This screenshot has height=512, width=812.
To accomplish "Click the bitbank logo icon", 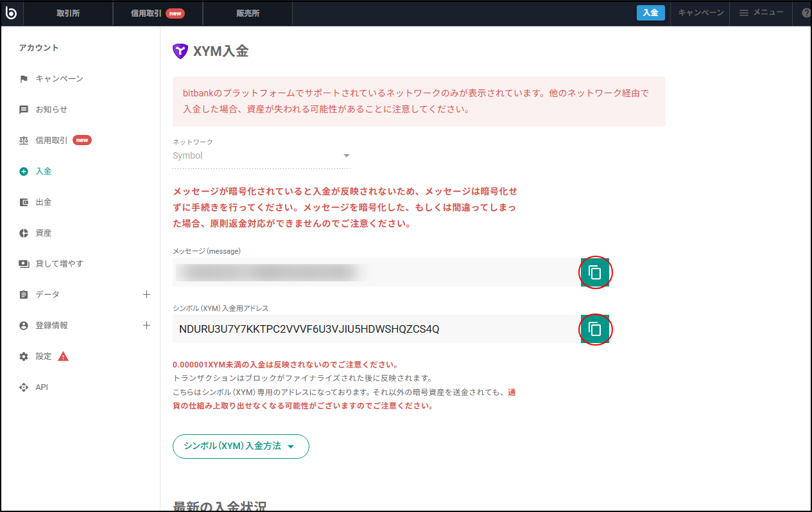I will pos(12,13).
